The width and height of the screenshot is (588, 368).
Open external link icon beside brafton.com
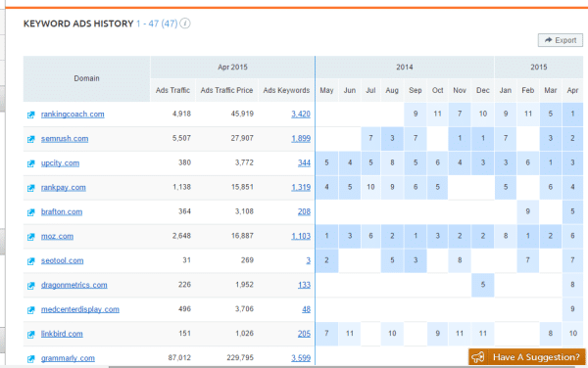(31, 212)
